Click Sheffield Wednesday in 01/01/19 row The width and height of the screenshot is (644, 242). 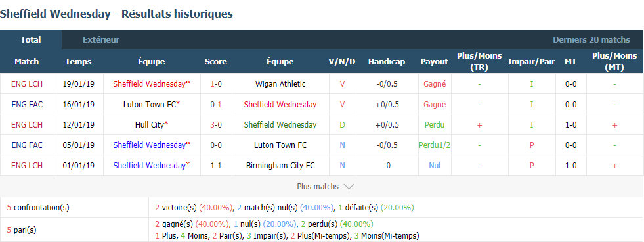point(150,166)
